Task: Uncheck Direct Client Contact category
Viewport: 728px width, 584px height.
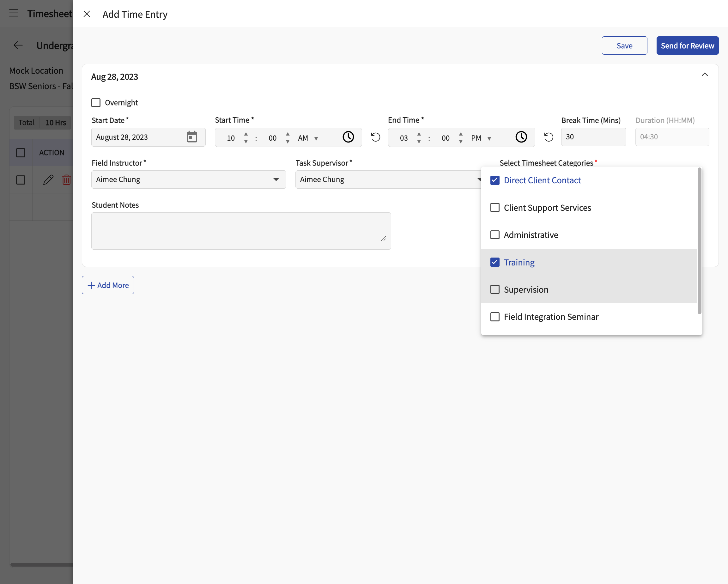Action: [x=495, y=180]
